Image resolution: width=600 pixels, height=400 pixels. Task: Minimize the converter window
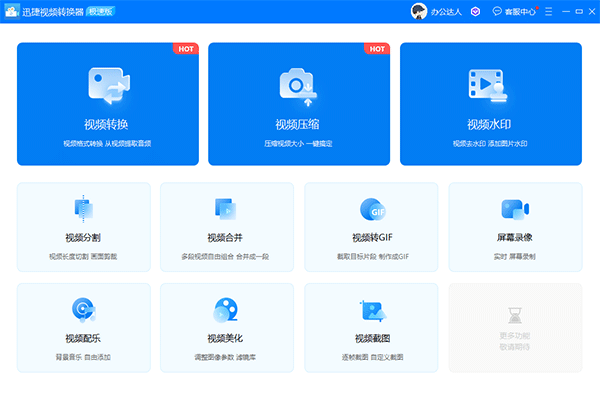[x=566, y=11]
